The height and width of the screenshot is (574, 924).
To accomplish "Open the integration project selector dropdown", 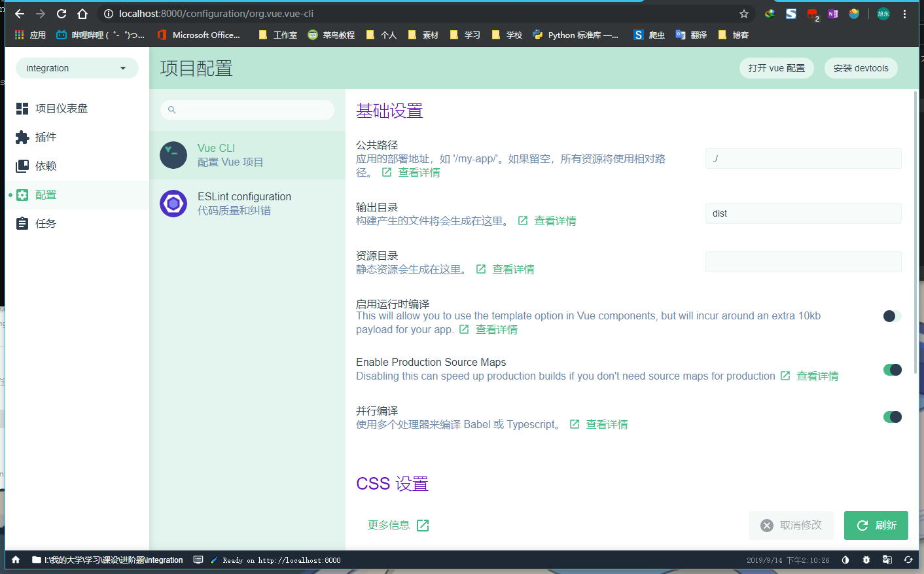I will pyautogui.click(x=77, y=67).
